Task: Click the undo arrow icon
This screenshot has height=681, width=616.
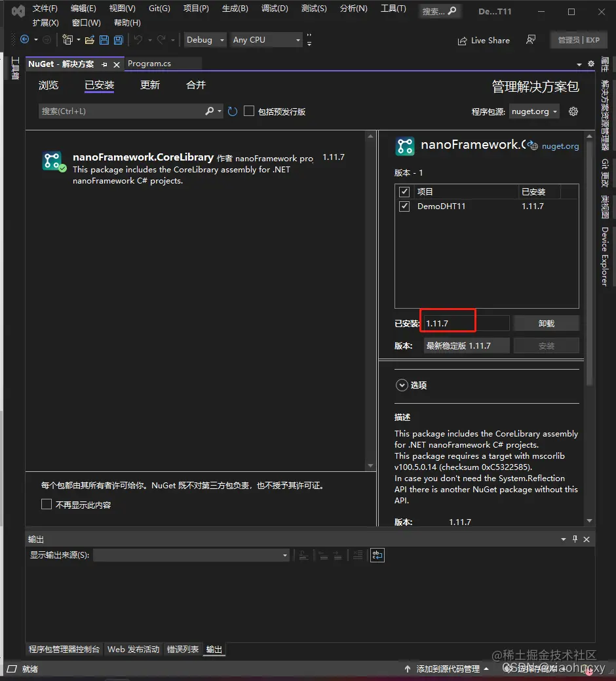Action: click(x=138, y=40)
